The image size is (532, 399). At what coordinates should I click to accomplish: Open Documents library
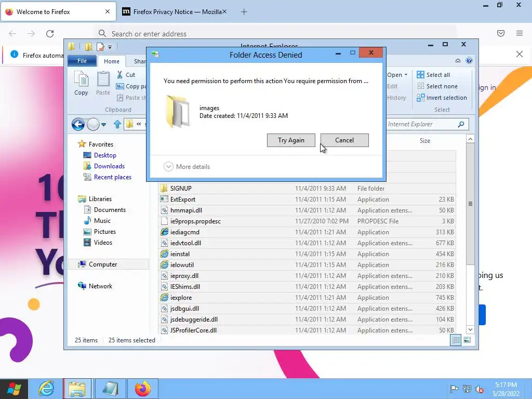tap(110, 210)
